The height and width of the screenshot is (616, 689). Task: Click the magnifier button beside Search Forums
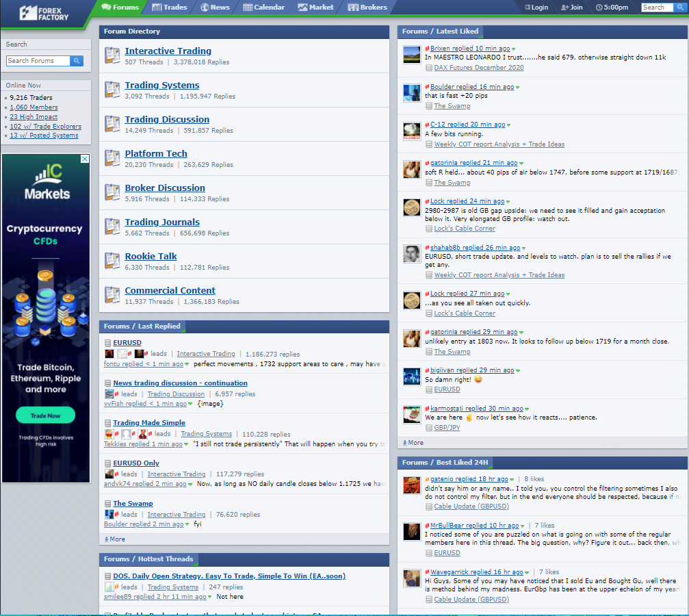coord(77,61)
